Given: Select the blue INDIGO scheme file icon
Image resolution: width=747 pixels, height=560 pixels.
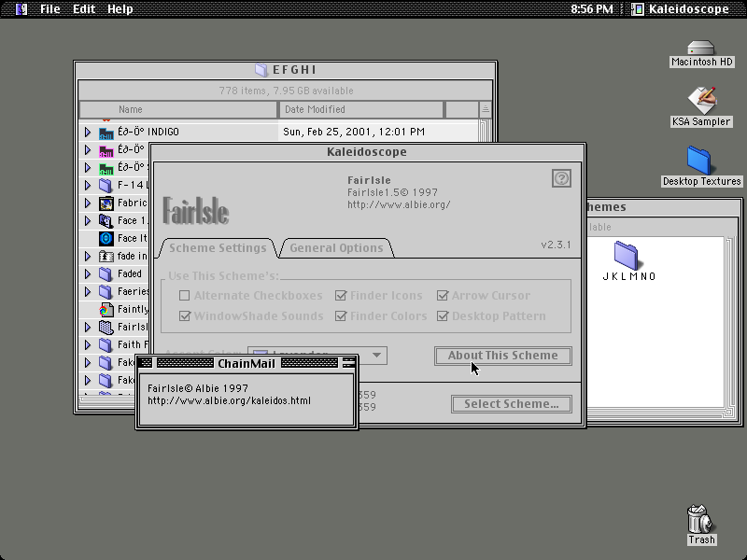Looking at the screenshot, I should [106, 133].
